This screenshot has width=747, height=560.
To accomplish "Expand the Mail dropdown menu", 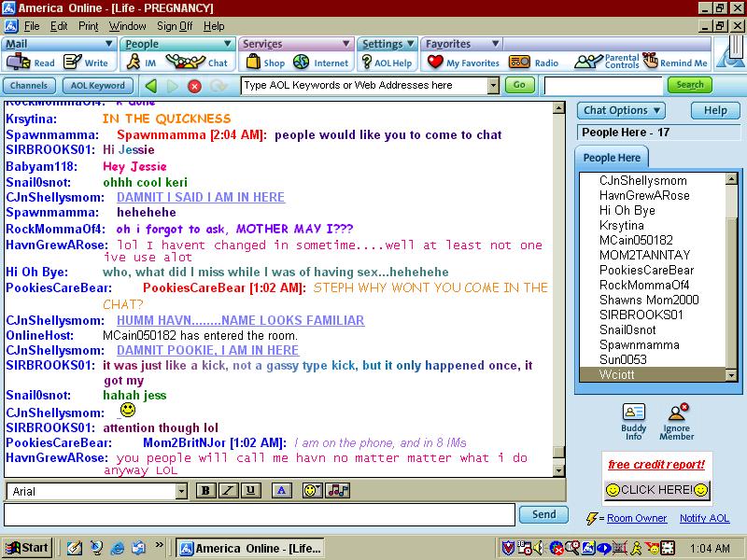I will [109, 44].
